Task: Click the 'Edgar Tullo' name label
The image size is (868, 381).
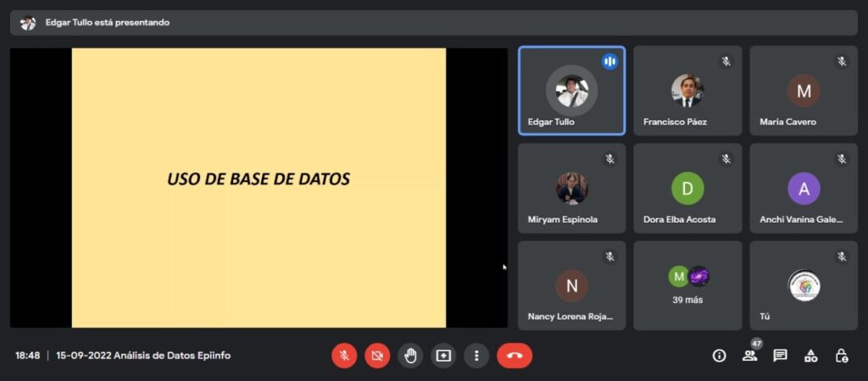Action: pos(551,122)
